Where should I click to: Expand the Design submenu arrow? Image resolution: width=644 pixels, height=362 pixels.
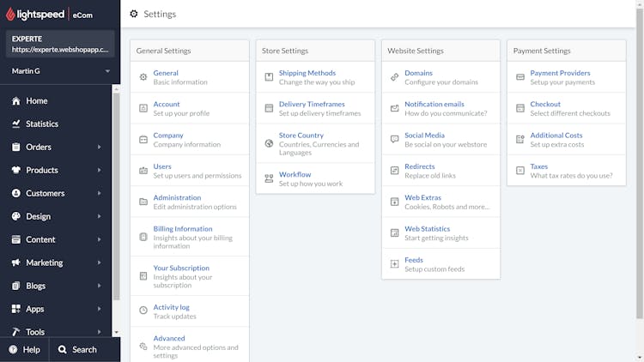99,216
